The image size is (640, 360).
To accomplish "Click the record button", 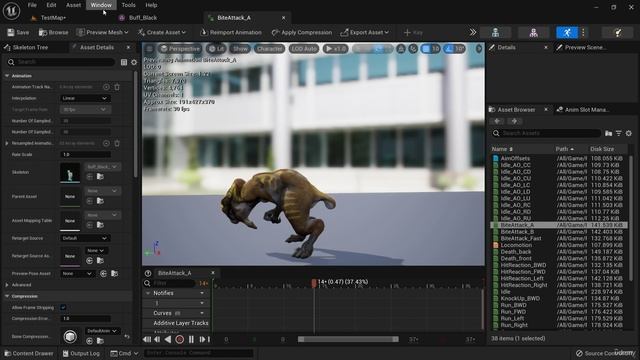I will 180,339.
